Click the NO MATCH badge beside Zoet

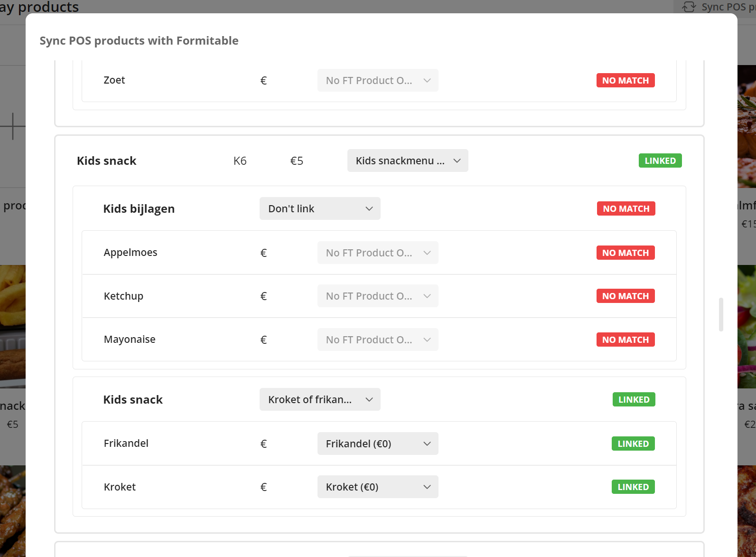625,80
